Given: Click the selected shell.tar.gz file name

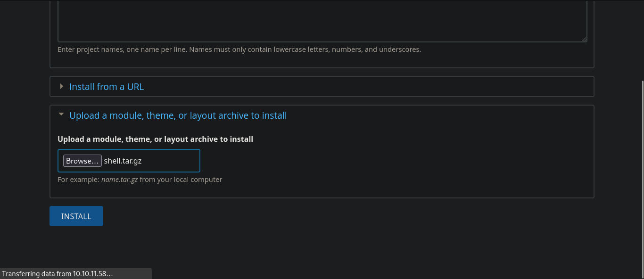Looking at the screenshot, I should pyautogui.click(x=123, y=161).
